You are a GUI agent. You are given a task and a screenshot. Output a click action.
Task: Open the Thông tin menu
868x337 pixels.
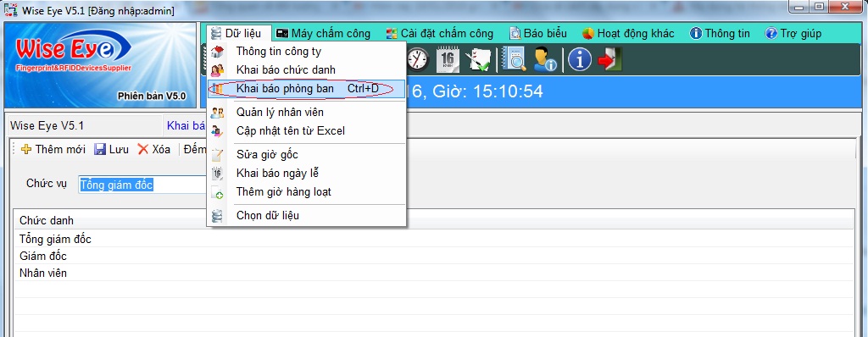click(720, 33)
